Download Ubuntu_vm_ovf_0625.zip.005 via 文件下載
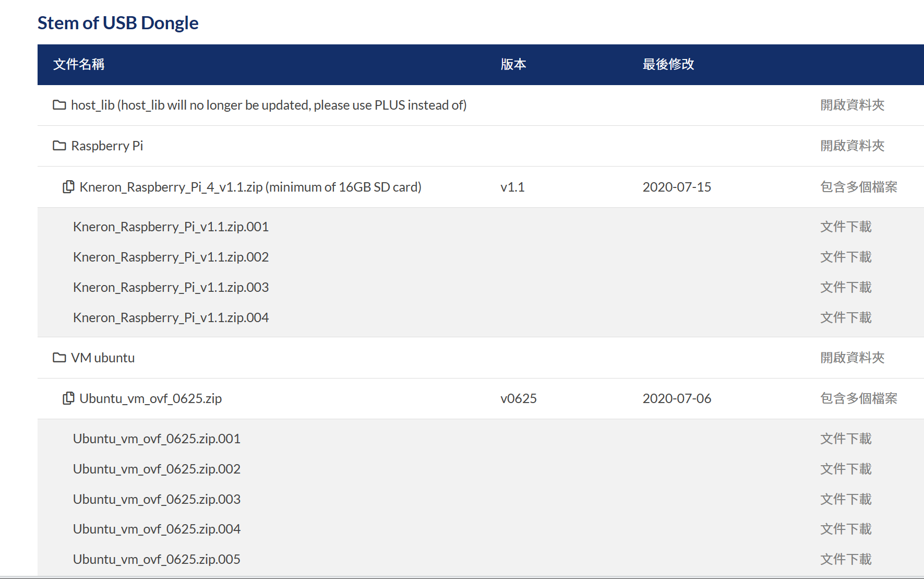Screen dimensions: 924x579 click(x=846, y=559)
